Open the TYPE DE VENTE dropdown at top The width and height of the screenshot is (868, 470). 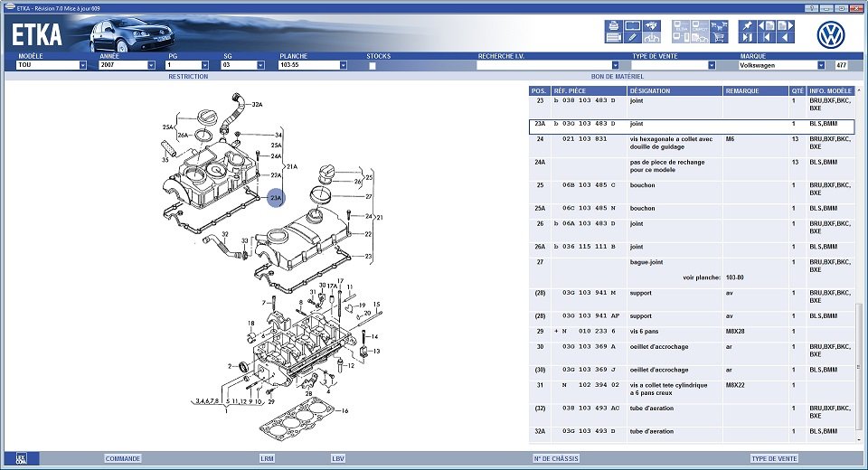click(x=712, y=65)
